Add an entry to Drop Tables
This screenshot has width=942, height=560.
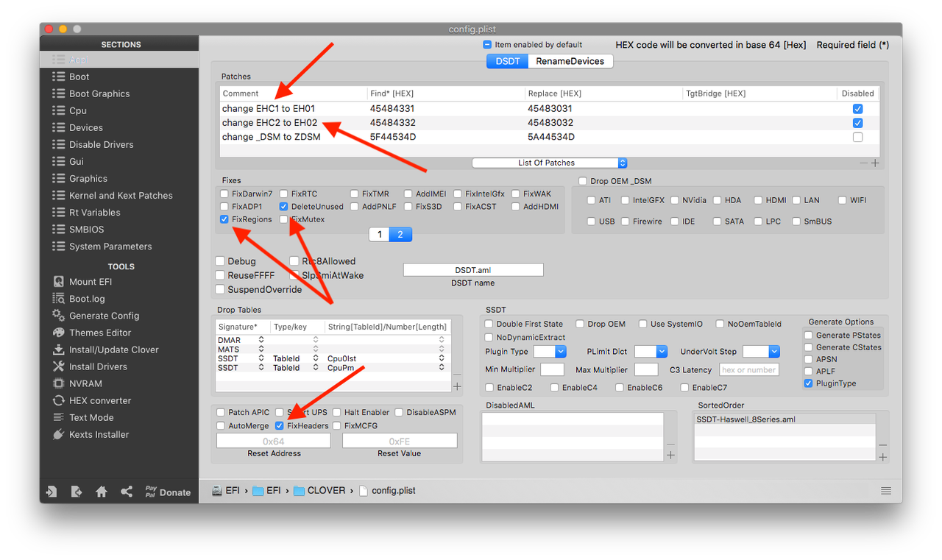click(x=457, y=386)
